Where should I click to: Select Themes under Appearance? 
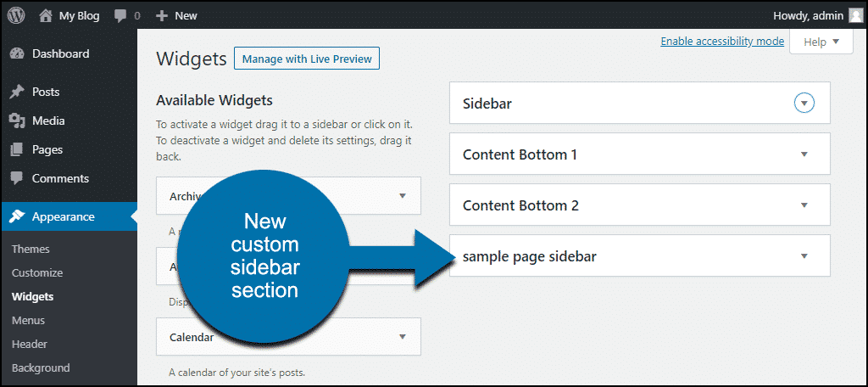31,249
